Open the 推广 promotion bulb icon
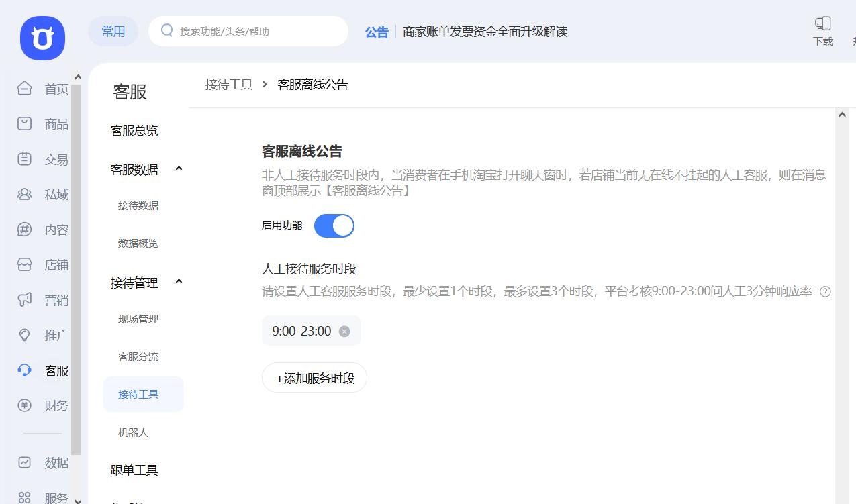 tap(25, 335)
